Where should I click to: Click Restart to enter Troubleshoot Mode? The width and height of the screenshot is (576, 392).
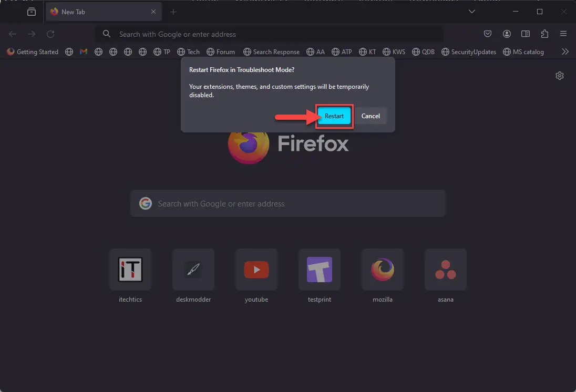click(x=334, y=116)
